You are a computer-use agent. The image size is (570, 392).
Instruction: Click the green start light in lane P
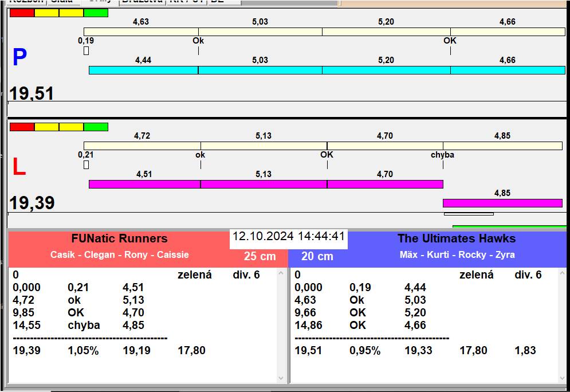96,13
